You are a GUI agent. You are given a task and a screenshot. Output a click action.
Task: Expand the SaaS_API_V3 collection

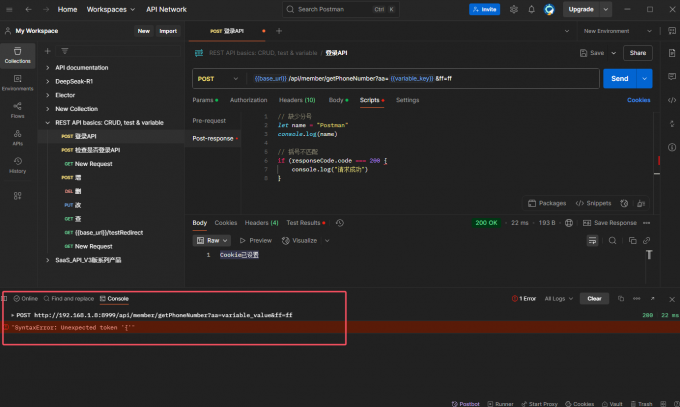click(48, 260)
